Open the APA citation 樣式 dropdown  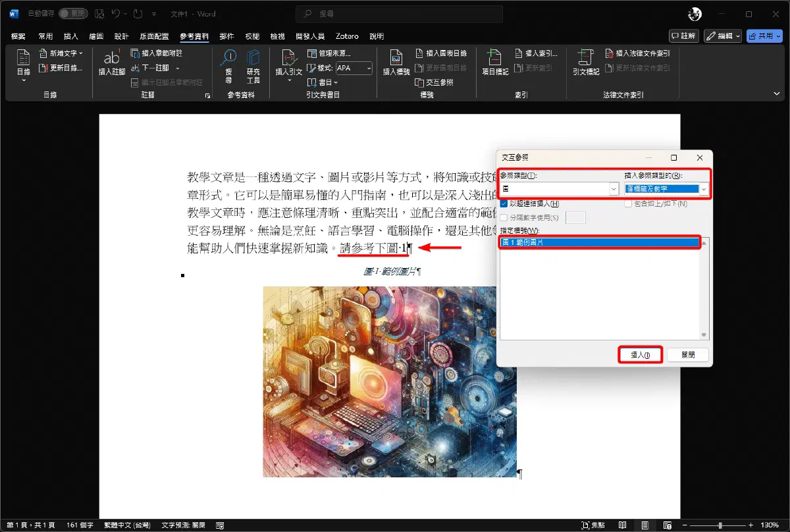(354, 68)
